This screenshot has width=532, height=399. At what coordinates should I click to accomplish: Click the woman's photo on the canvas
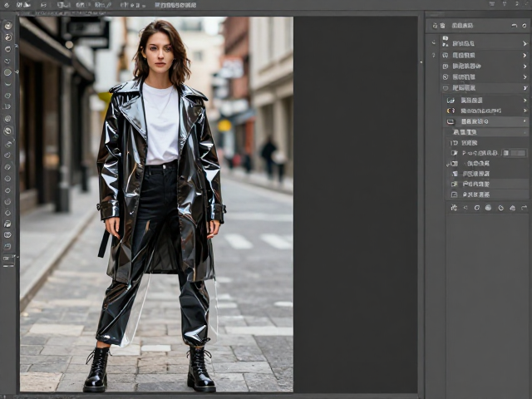156,204
